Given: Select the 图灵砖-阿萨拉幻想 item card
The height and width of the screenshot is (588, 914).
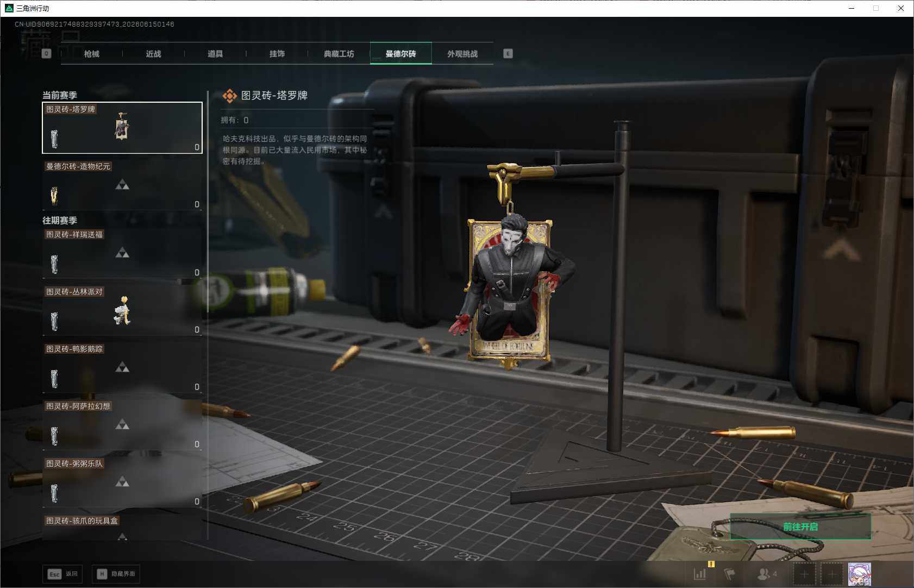Looking at the screenshot, I should [x=122, y=425].
